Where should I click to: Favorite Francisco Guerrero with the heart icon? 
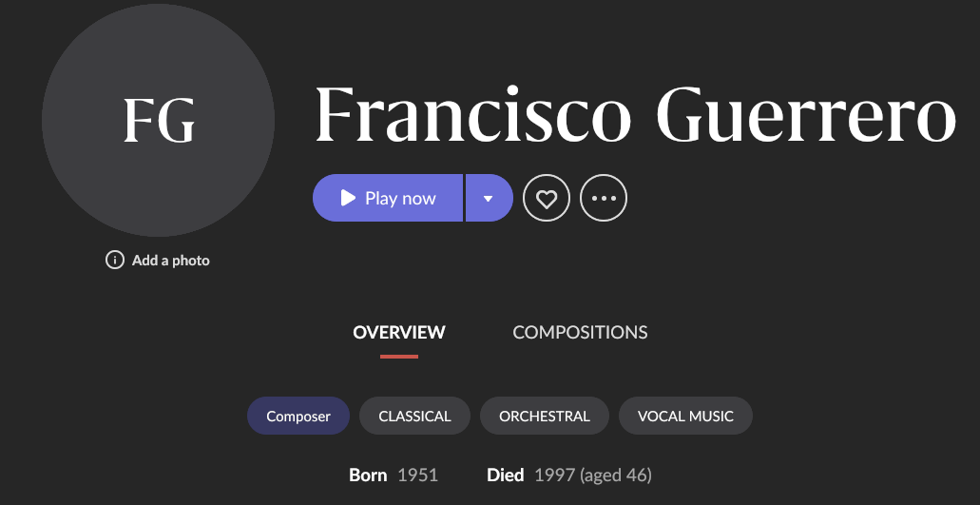pyautogui.click(x=547, y=198)
